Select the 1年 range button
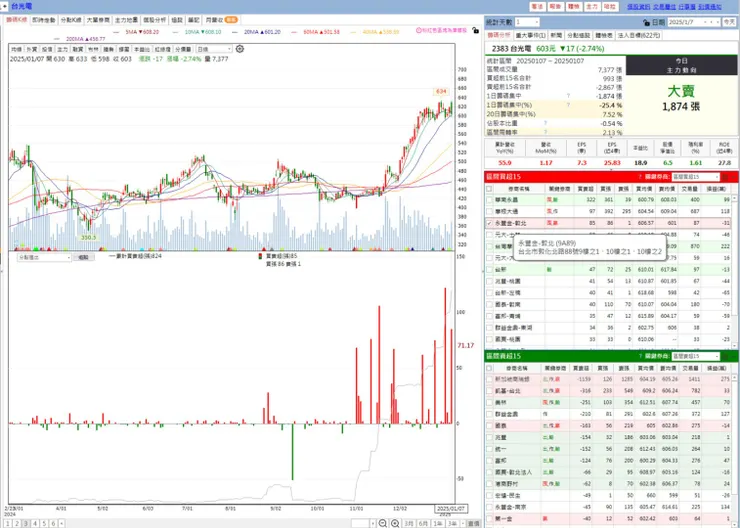Viewport: 740px width, 528px height. point(437,523)
